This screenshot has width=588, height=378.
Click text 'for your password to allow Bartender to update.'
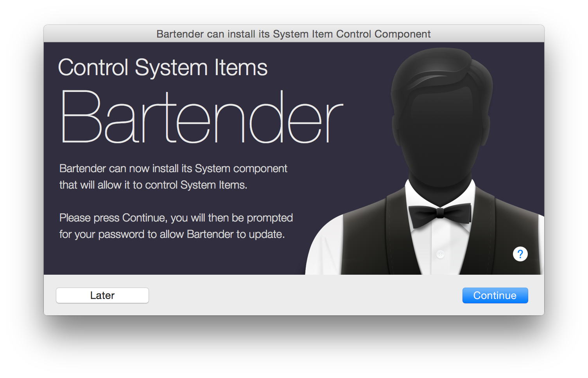click(172, 234)
